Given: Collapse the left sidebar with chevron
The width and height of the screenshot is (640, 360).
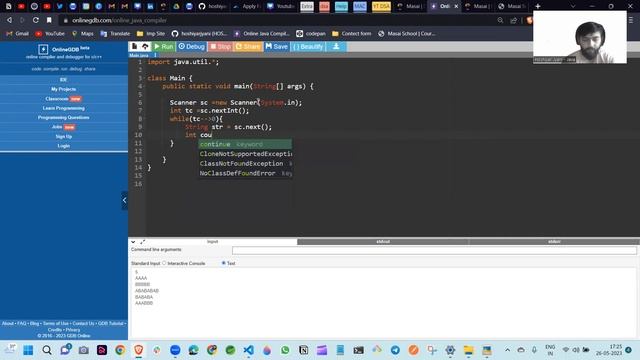Looking at the screenshot, I should (124, 200).
